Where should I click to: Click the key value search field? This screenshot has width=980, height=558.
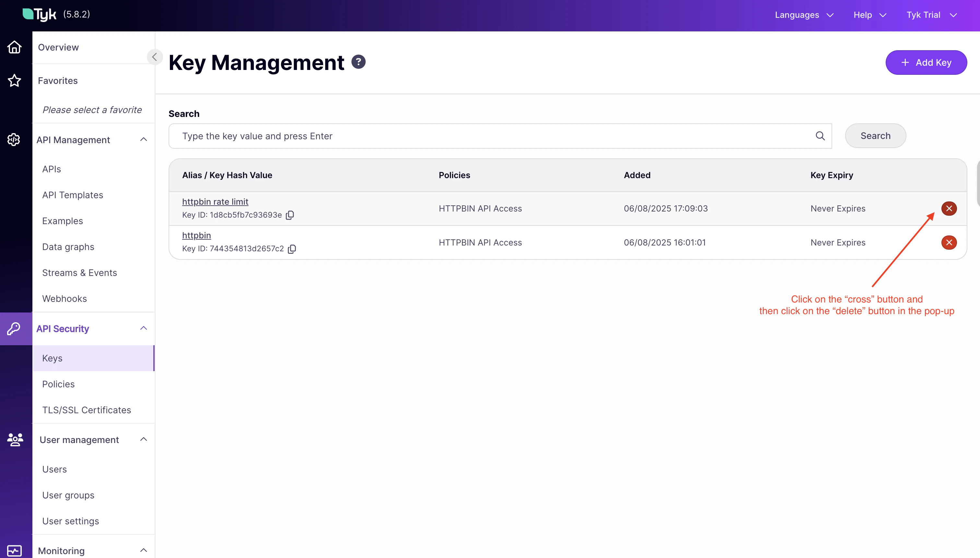click(495, 136)
